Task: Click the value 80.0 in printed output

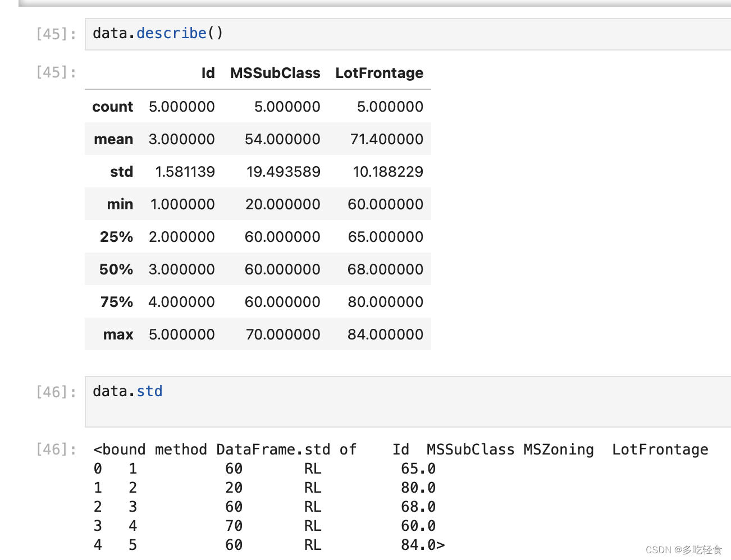Action: (x=418, y=488)
